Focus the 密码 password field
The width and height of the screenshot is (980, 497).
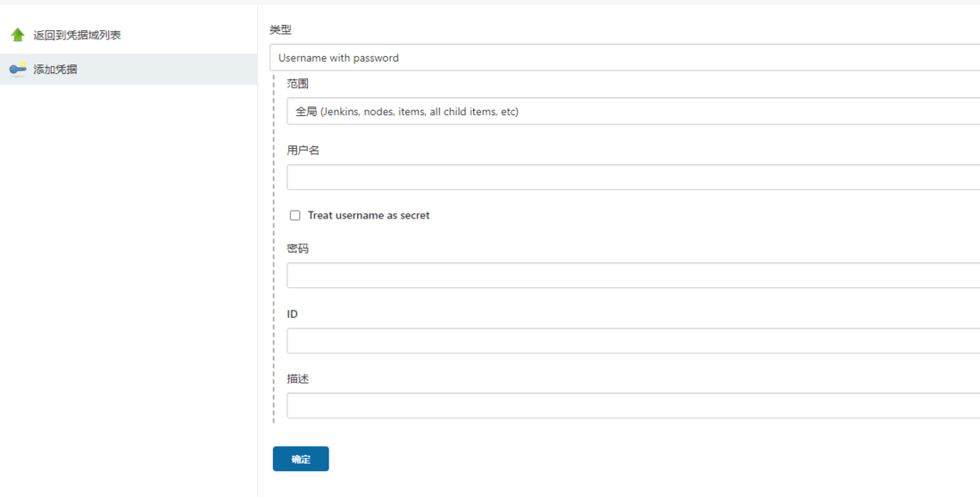633,275
